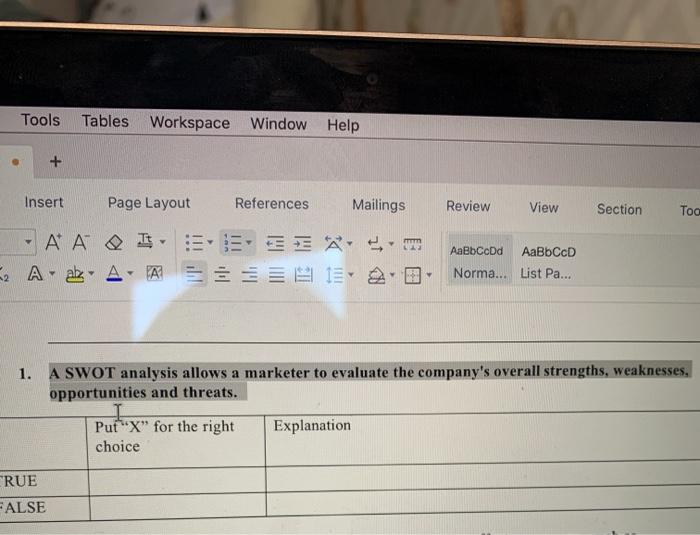This screenshot has width=700, height=535.
Task: Open font color dropdown arrow
Action: point(130,273)
